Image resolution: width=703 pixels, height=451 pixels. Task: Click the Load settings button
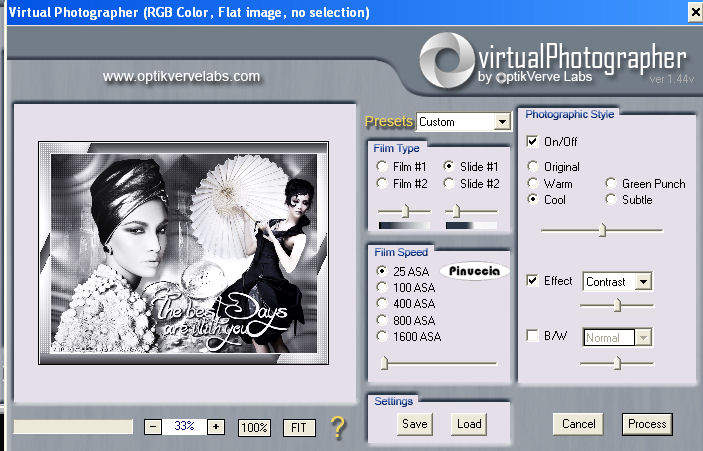pos(469,424)
